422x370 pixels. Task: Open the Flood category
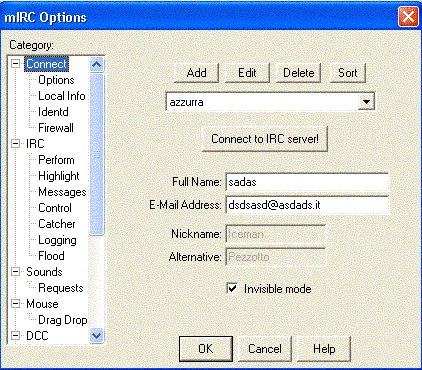[x=51, y=256]
